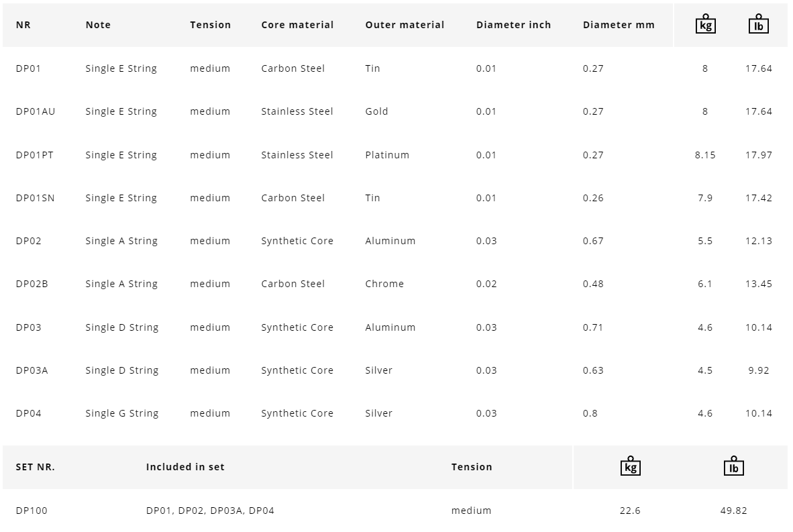Click the DP01SN string number
This screenshot has height=532, width=793.
tap(36, 198)
